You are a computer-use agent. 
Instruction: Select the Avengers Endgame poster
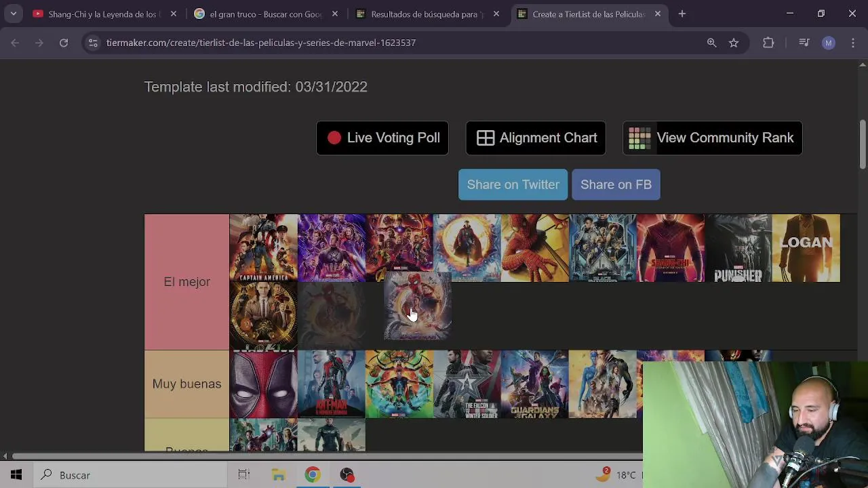[x=332, y=248]
